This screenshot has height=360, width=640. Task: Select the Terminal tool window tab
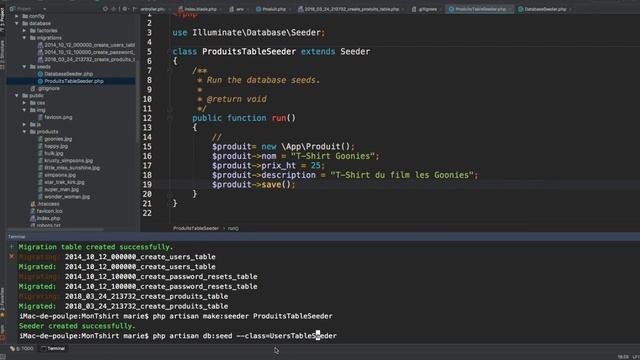point(53,349)
